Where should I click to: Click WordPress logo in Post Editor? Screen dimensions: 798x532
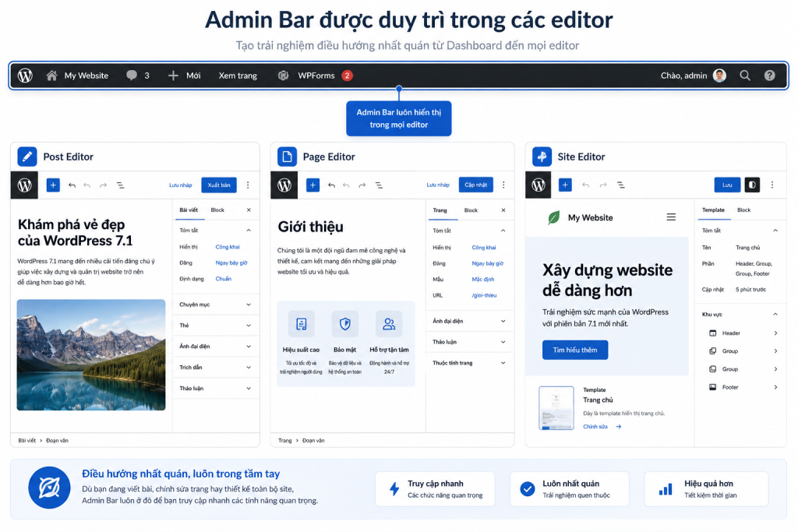[24, 185]
